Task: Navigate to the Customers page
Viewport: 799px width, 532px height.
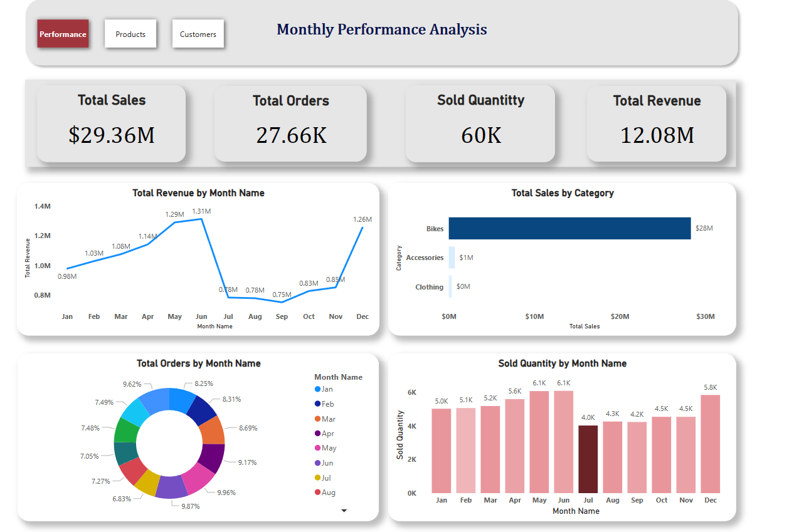Action: tap(198, 34)
